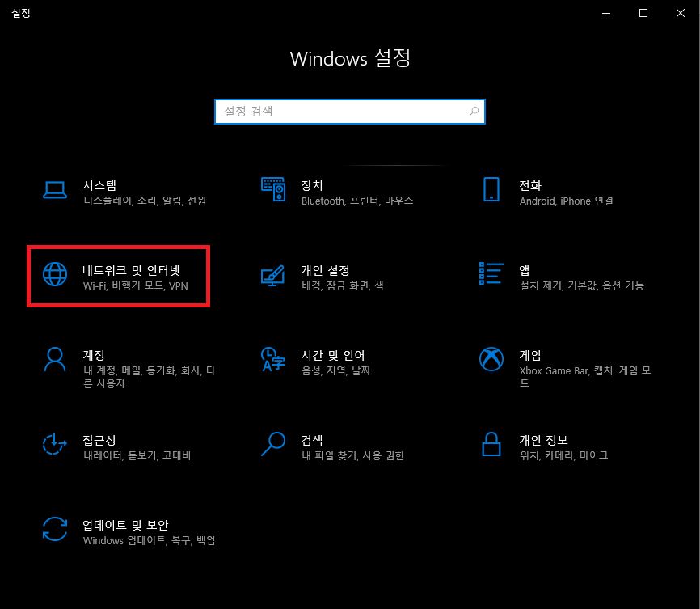The image size is (700, 609).
Task: Open the 장치 keyboard and speaker icon
Action: 273,189
